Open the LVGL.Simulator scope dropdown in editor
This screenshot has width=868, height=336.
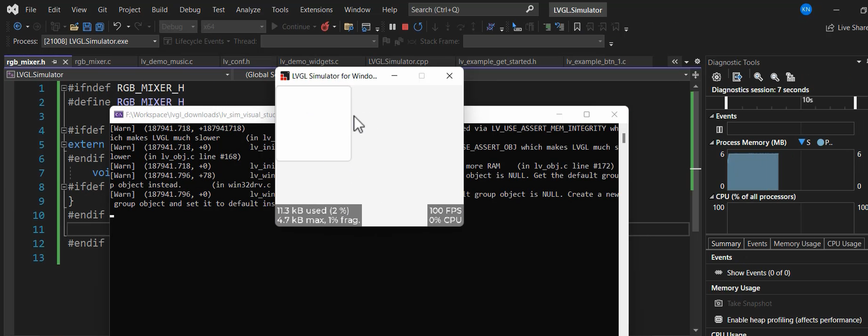click(x=118, y=75)
